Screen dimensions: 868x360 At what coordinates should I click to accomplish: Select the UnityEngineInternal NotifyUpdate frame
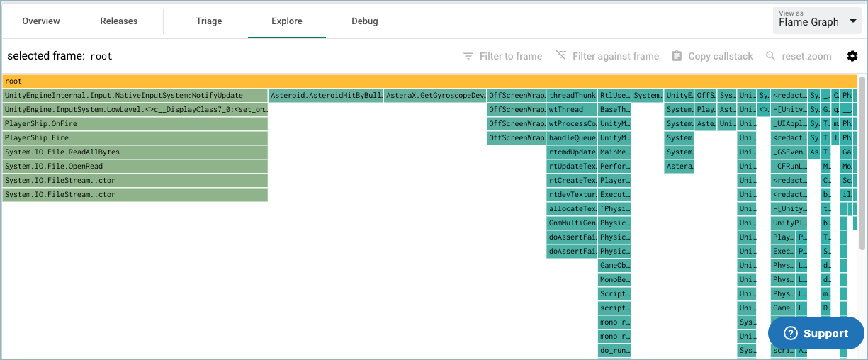pyautogui.click(x=135, y=96)
